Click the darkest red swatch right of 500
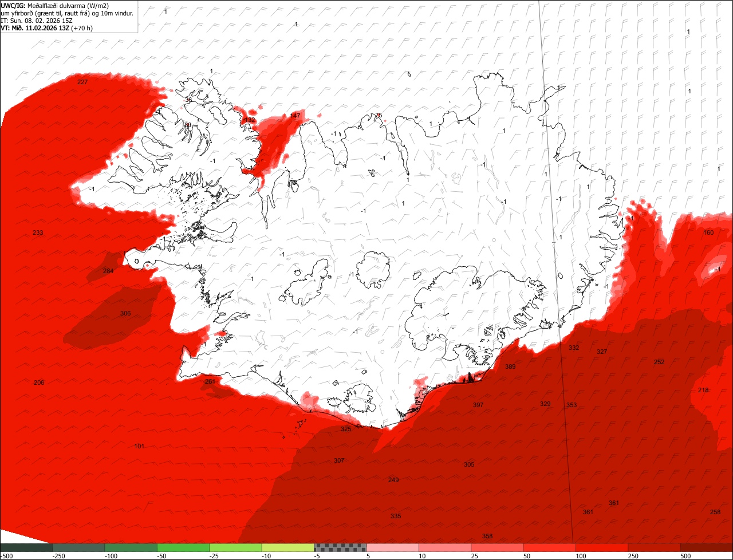Image resolution: width=733 pixels, height=560 pixels. click(707, 547)
